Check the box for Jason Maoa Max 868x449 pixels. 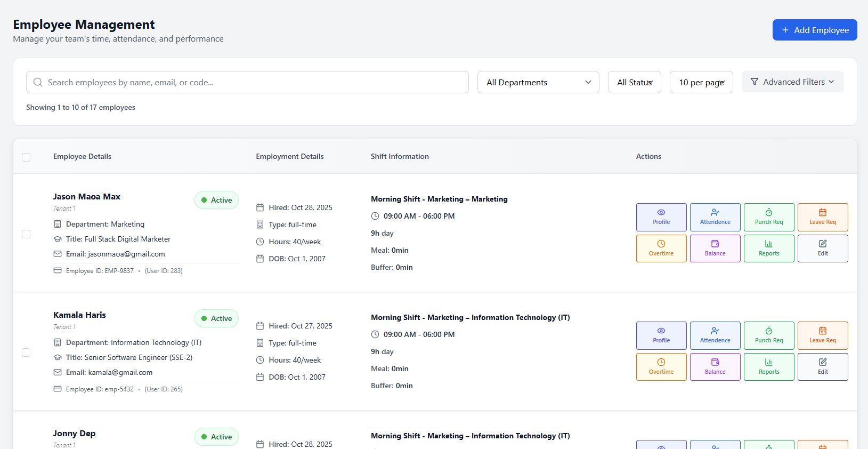click(x=26, y=234)
